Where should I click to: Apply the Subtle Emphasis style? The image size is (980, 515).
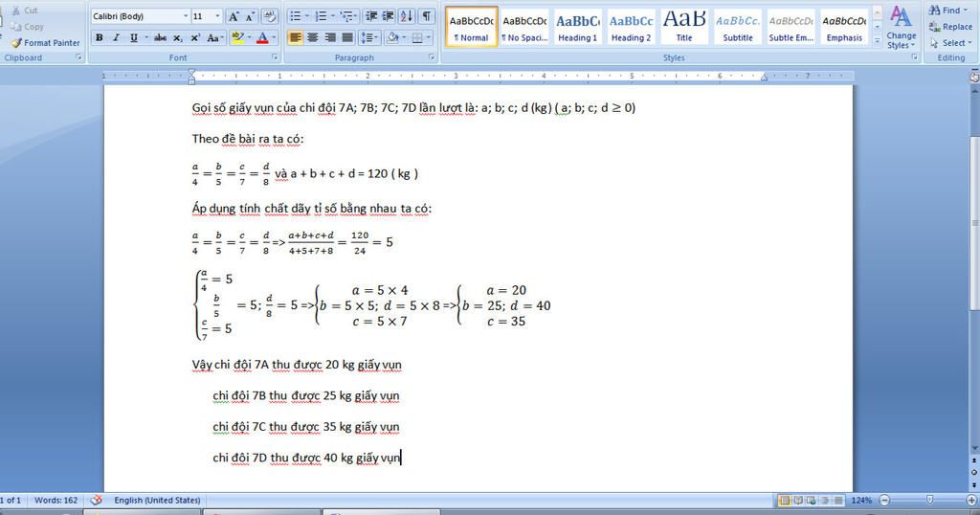pyautogui.click(x=791, y=26)
